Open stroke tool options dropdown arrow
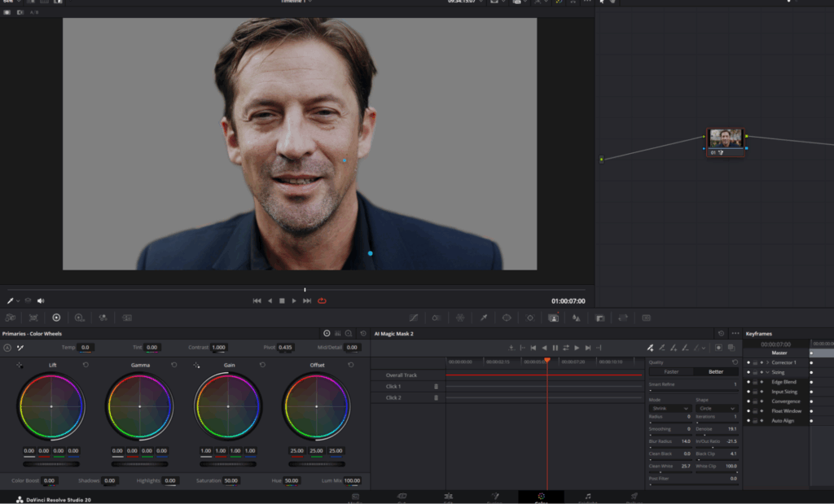 point(705,348)
